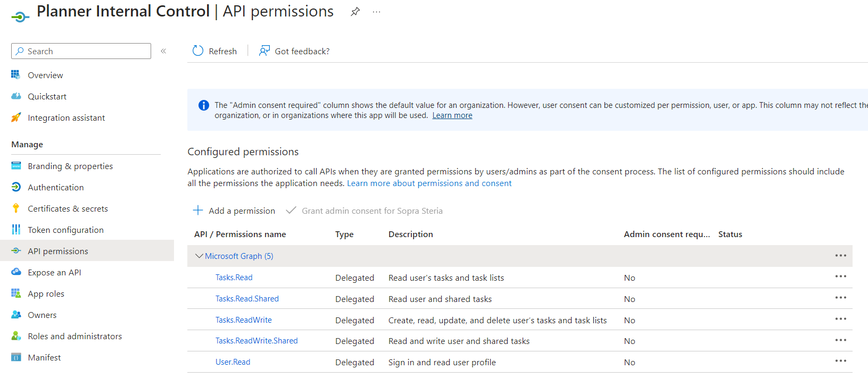Collapse the Microsoft Graph (5) group chevron
Viewport: 868px width, 378px height.
click(x=199, y=256)
